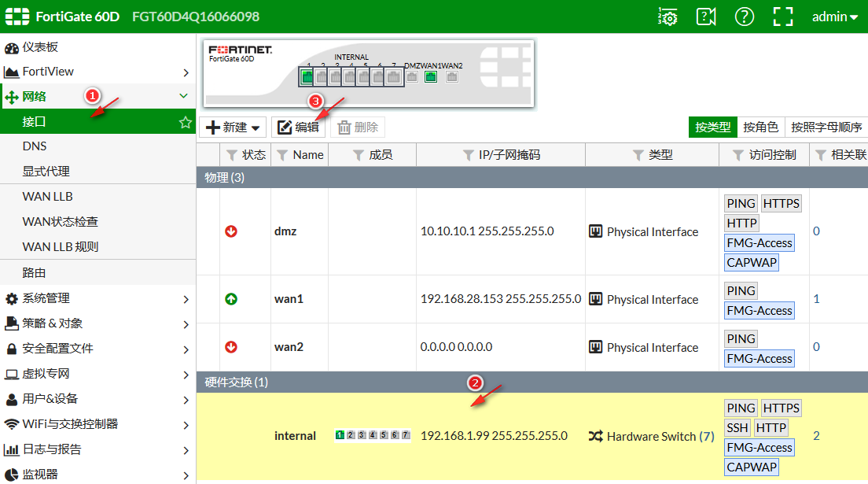Click the WAN1 port on the faceplate
Image resolution: width=868 pixels, height=484 pixels.
pos(431,77)
